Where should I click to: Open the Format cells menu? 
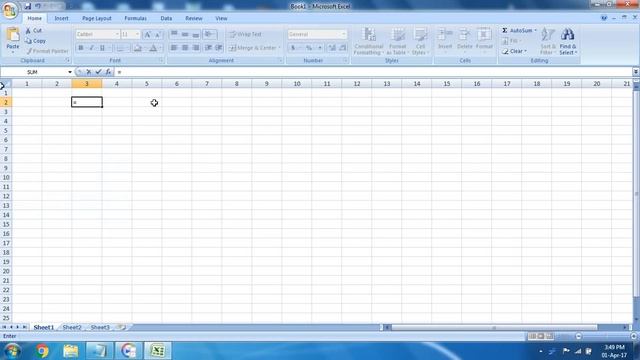click(x=484, y=40)
